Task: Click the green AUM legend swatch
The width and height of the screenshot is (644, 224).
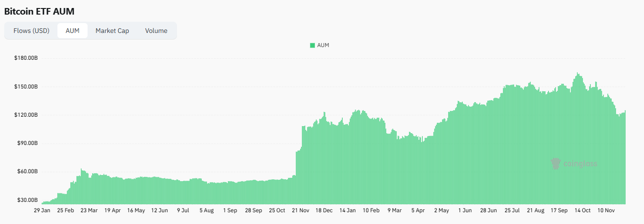Action: (312, 45)
